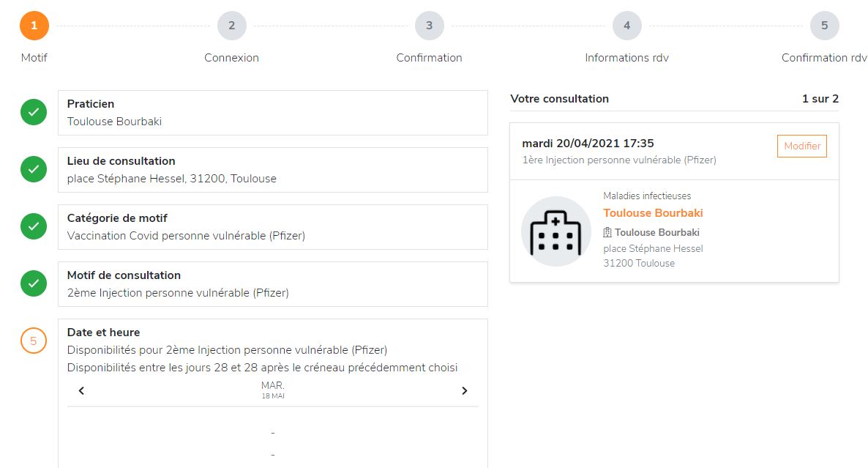Select step 1 Motif in progress bar

pyautogui.click(x=34, y=26)
